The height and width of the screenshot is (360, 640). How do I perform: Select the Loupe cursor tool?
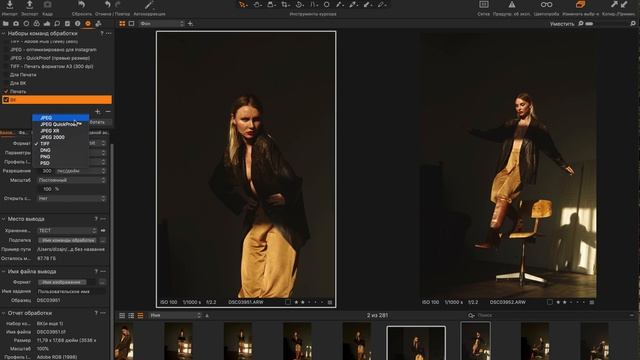coord(271,4)
